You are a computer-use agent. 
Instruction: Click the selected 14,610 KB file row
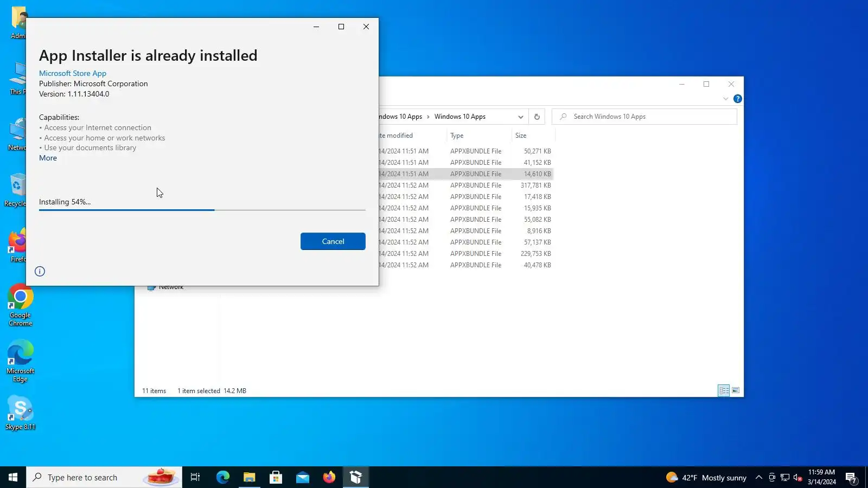point(465,174)
